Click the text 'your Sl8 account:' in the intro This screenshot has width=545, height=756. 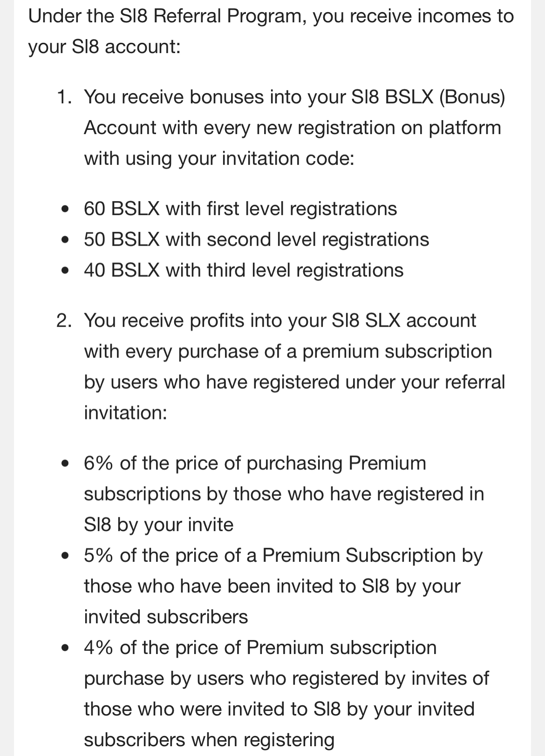(x=104, y=47)
